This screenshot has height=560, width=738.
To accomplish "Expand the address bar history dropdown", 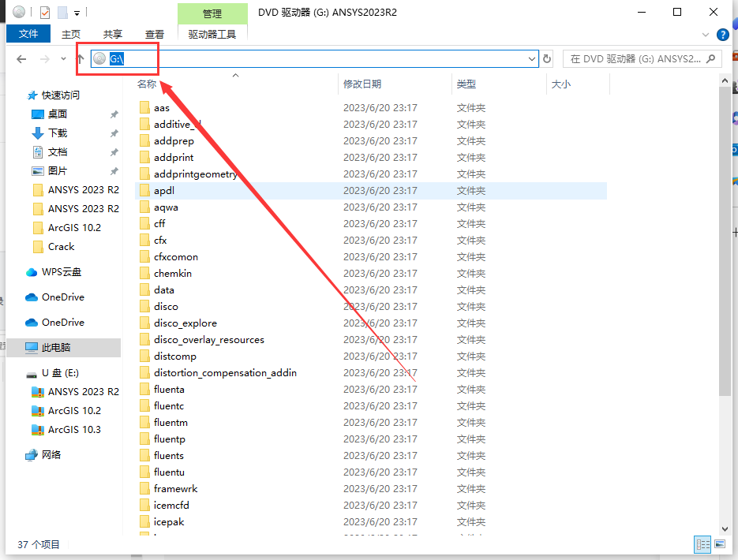I will click(532, 59).
